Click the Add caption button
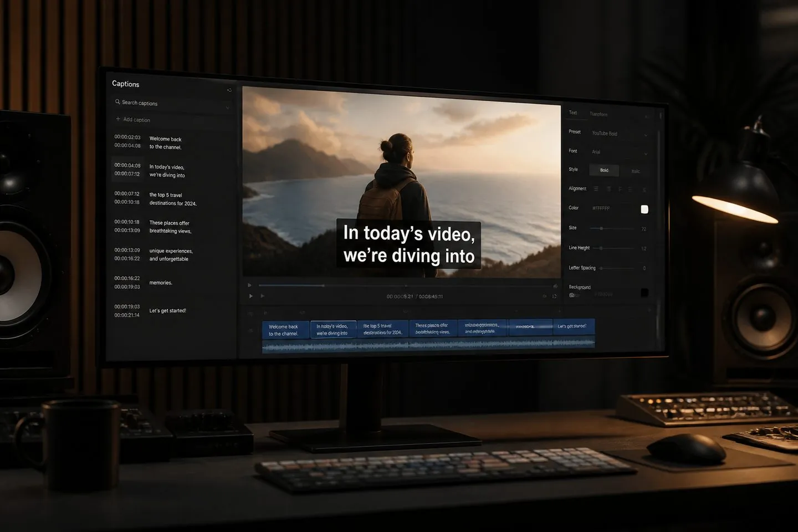The width and height of the screenshot is (798, 532). click(133, 119)
